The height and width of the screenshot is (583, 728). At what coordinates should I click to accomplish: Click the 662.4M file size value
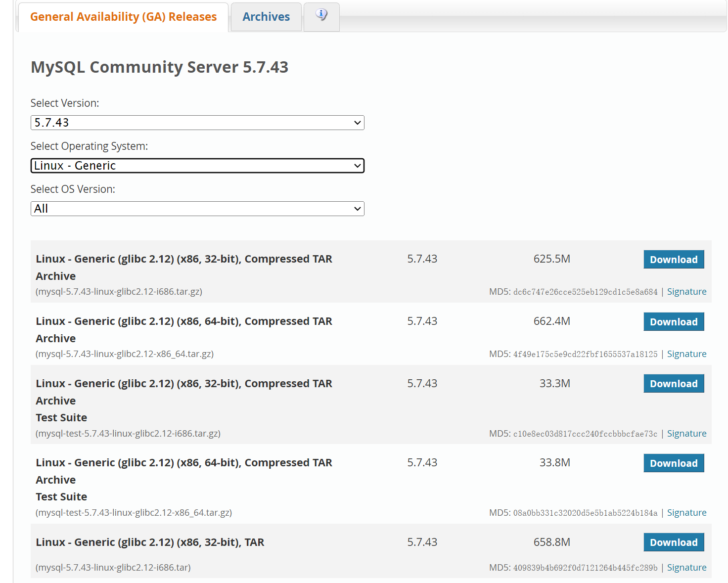coord(552,321)
